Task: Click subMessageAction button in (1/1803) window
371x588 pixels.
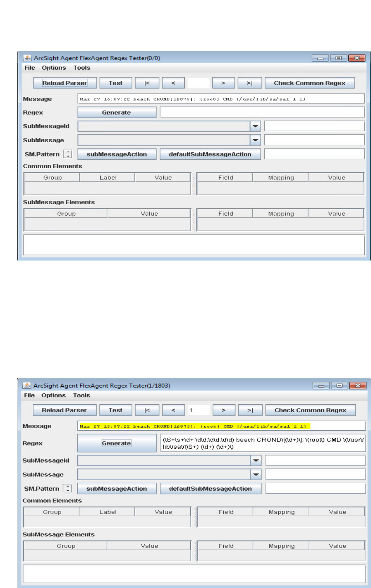Action: tap(117, 489)
